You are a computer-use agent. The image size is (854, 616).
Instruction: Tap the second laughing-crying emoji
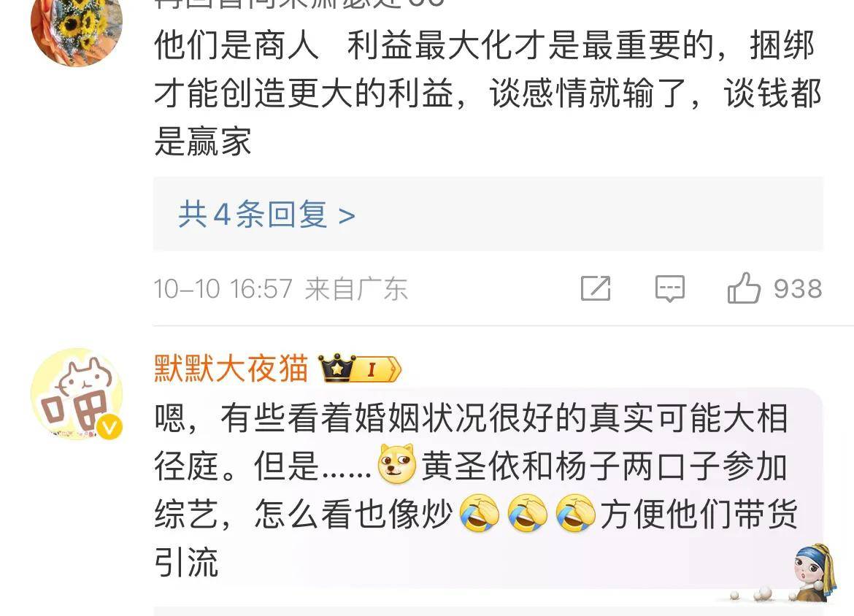pyautogui.click(x=528, y=513)
